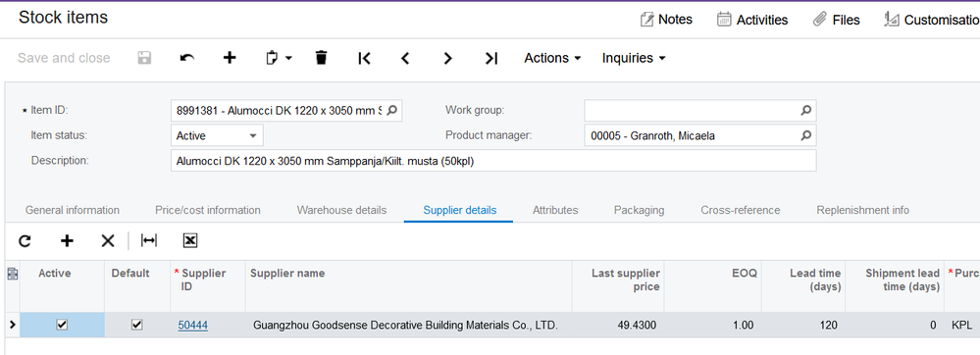Refresh the supplier grid
The width and height of the screenshot is (980, 355).
25,240
